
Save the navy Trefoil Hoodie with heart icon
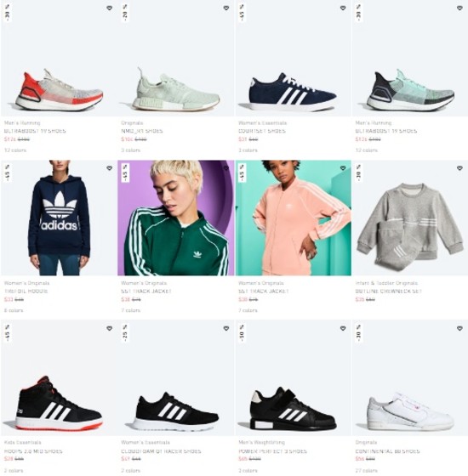pos(110,168)
